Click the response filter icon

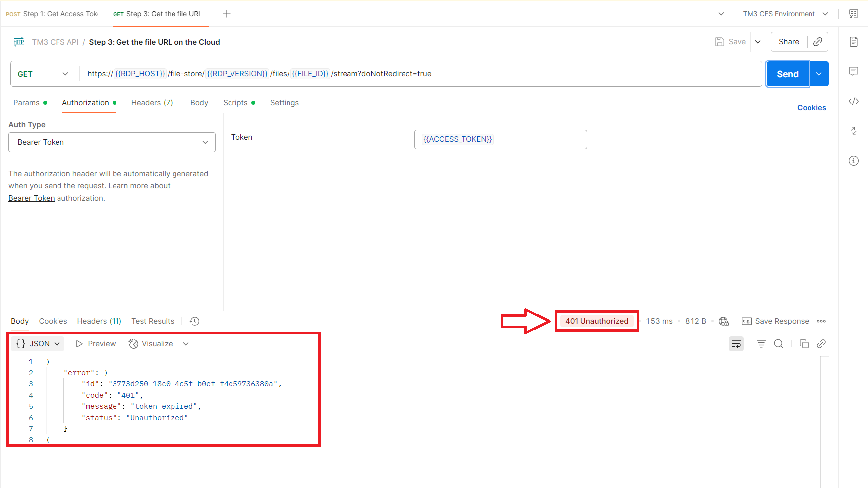pyautogui.click(x=761, y=344)
